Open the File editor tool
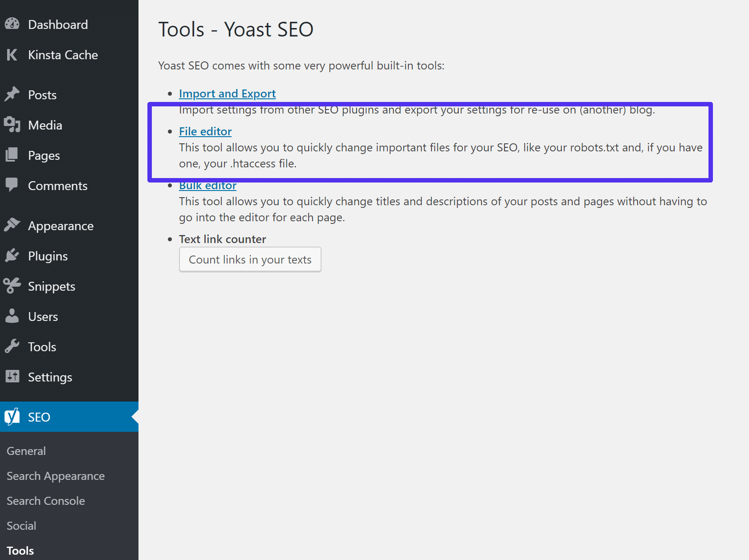This screenshot has height=560, width=749. click(205, 131)
